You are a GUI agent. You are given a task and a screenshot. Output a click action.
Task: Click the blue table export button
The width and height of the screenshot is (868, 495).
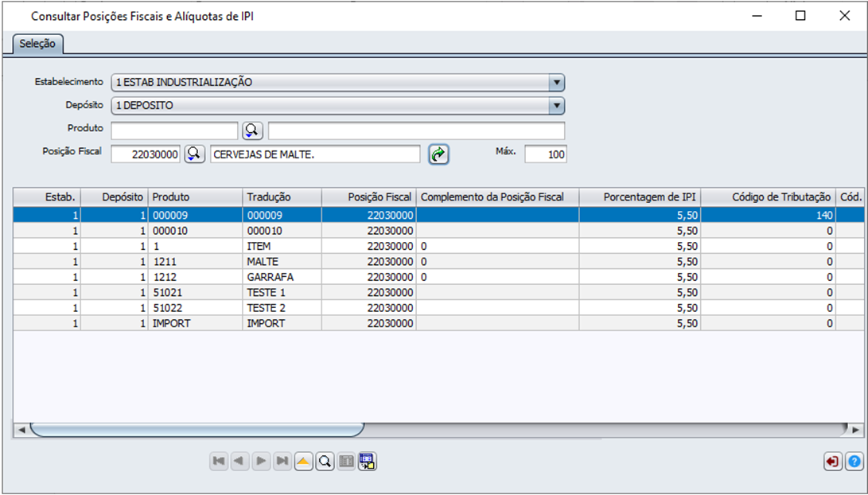(367, 462)
